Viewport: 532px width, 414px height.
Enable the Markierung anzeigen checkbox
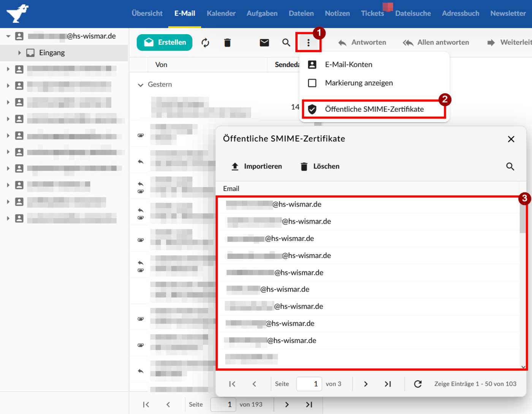312,83
